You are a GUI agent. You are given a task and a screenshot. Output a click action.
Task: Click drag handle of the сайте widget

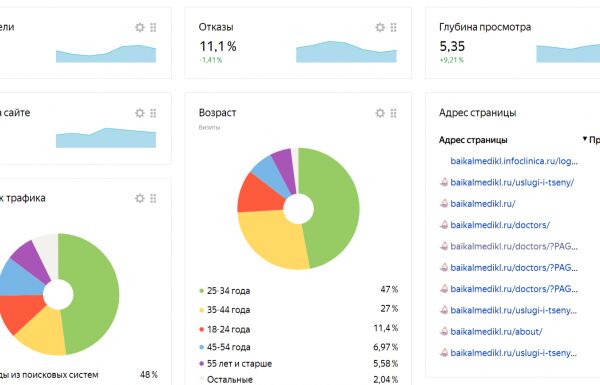(153, 113)
